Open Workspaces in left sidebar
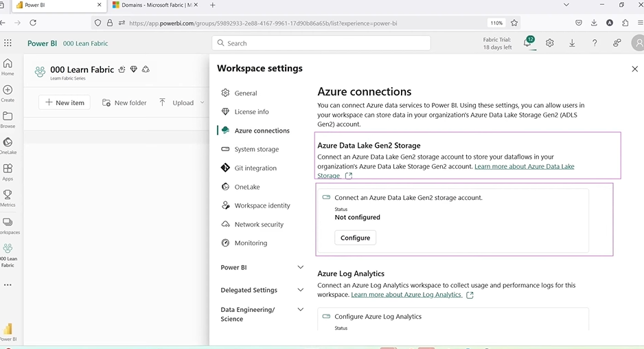This screenshot has height=349, width=644. tap(8, 226)
